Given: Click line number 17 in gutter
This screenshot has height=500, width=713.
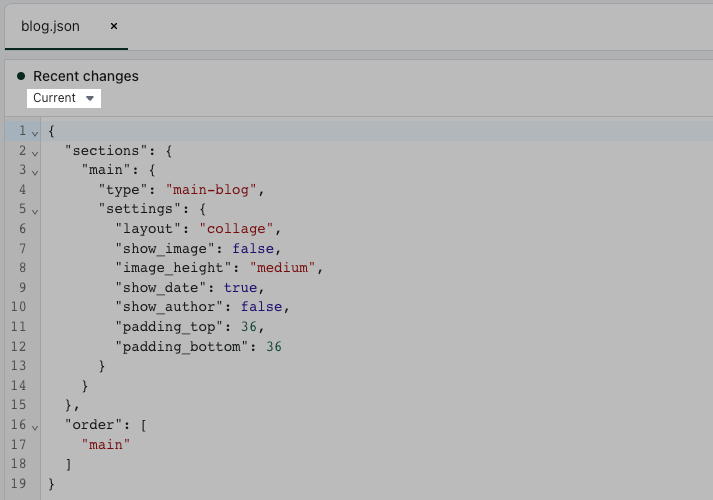Looking at the screenshot, I should (20, 445).
